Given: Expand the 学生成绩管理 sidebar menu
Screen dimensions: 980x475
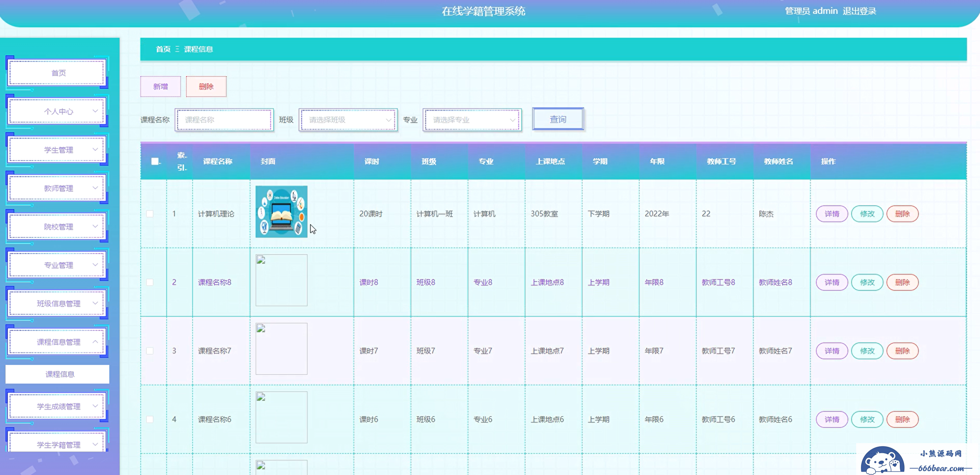Looking at the screenshot, I should pyautogui.click(x=57, y=406).
